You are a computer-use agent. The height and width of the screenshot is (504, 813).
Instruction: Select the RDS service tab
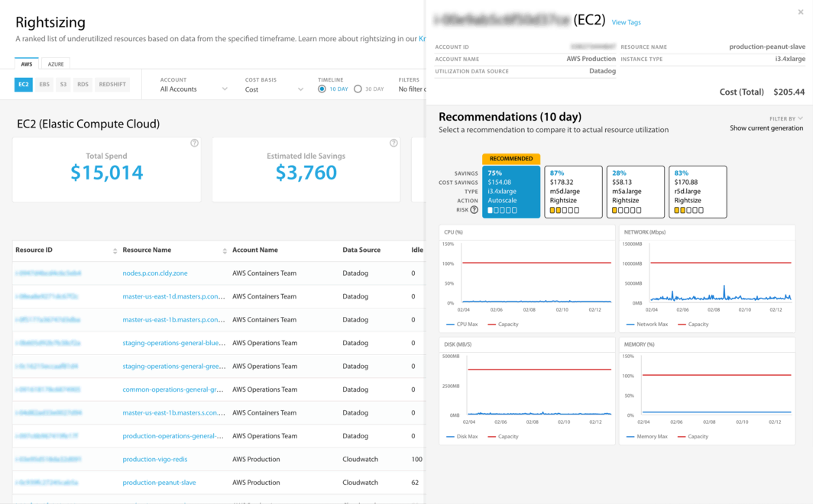83,85
